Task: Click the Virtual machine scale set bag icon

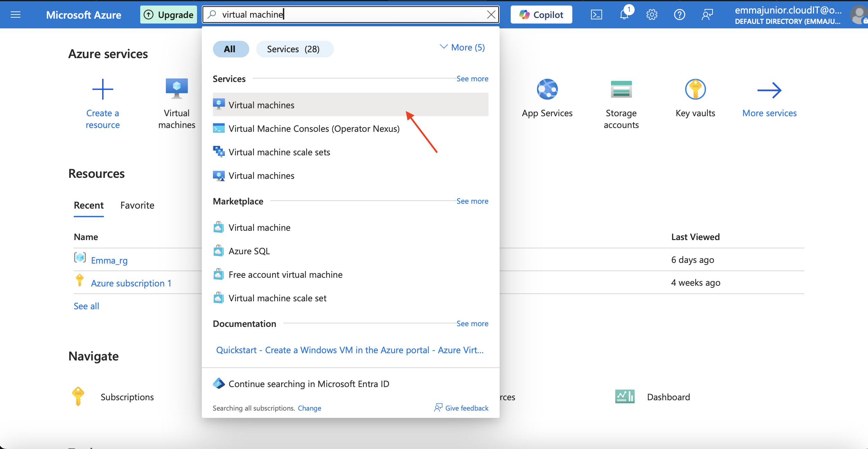Action: [218, 297]
